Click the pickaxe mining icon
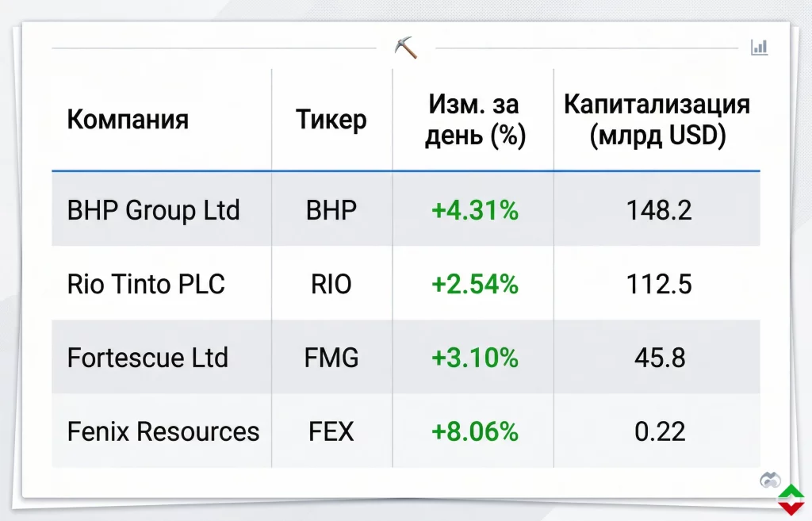812x521 pixels. tap(405, 48)
